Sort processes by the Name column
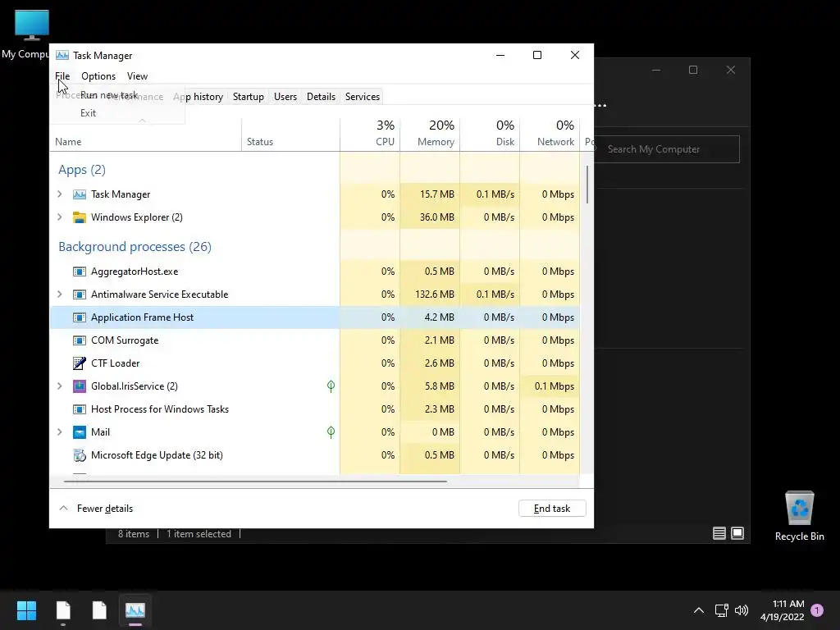 point(146,135)
